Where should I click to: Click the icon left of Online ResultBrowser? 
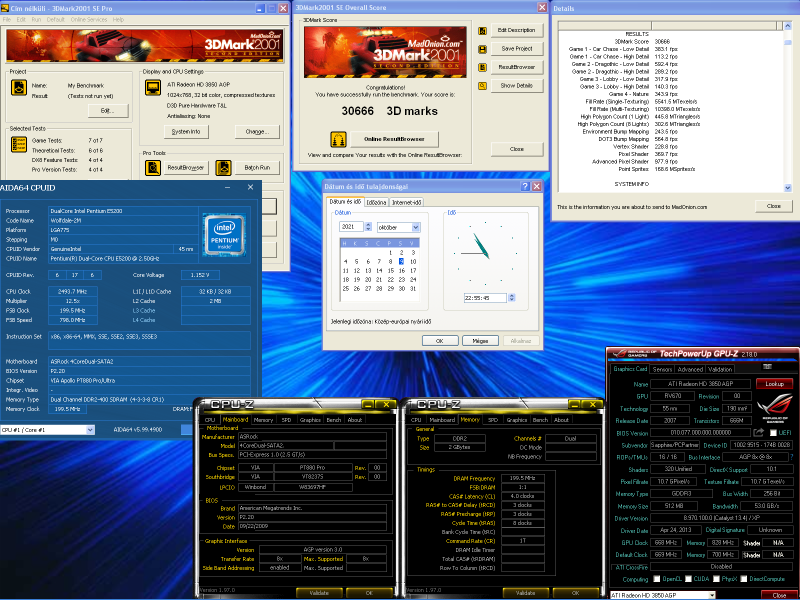[x=338, y=139]
